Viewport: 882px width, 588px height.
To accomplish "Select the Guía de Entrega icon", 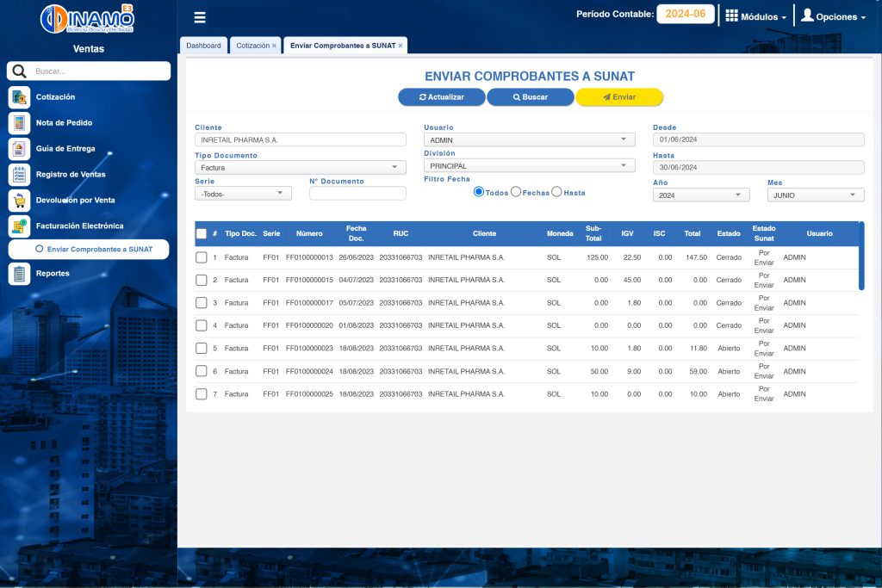I will 19,149.
